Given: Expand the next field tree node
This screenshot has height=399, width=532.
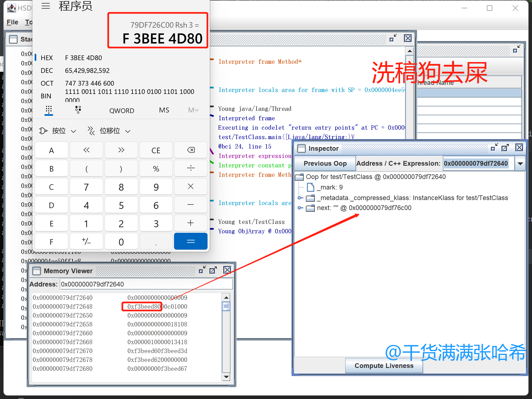Looking at the screenshot, I should coord(300,208).
